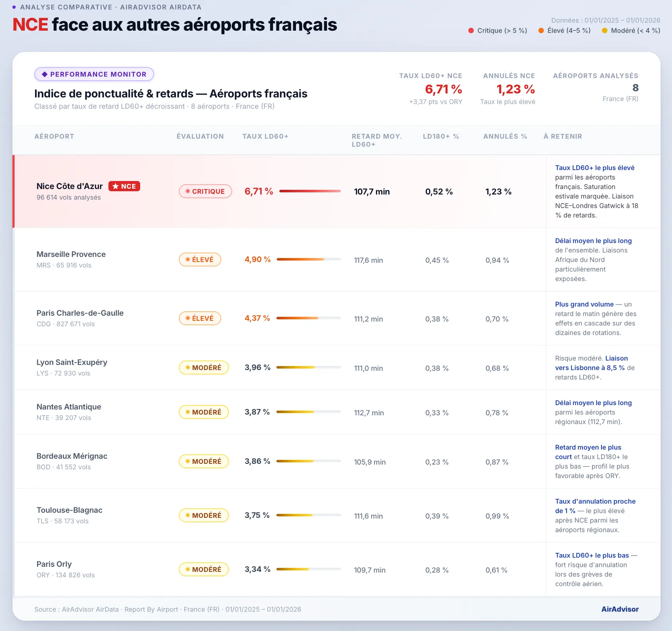Click '105,9 min' delay for Bordeaux
This screenshot has height=631, width=672.
(x=370, y=462)
